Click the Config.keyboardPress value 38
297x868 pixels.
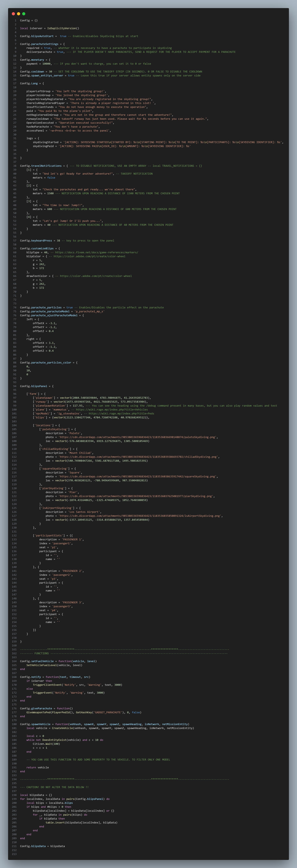58,241
